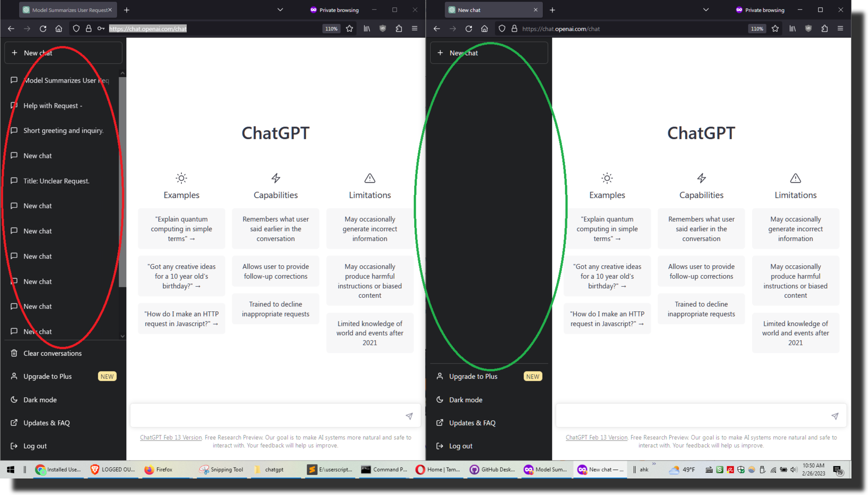Viewport: 868px width, 495px height.
Task: Go to home page in right window
Action: pyautogui.click(x=484, y=29)
